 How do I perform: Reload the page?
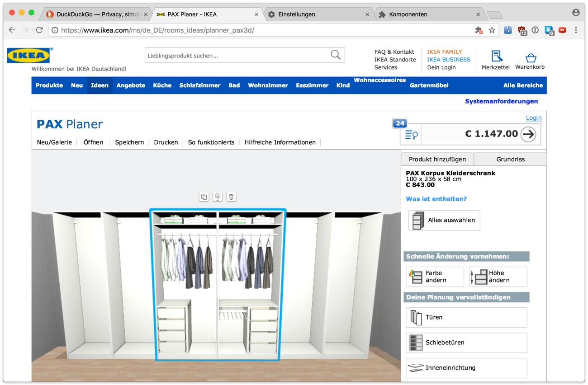(x=39, y=30)
